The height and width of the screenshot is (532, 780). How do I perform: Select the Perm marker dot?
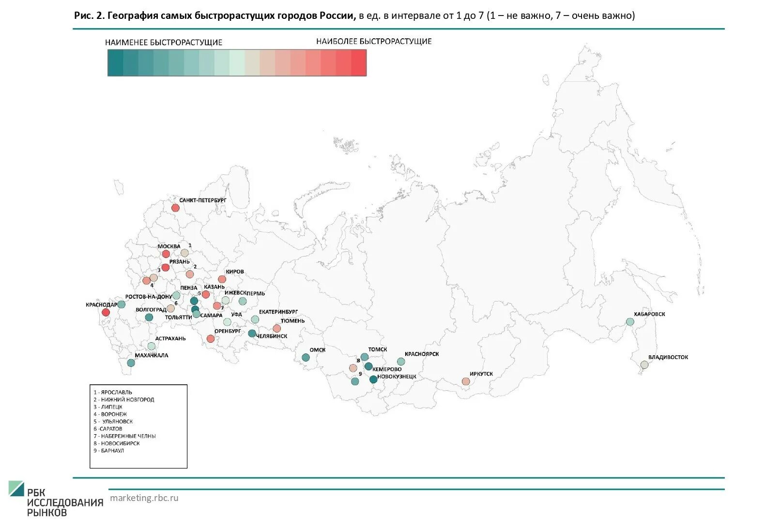click(x=243, y=301)
